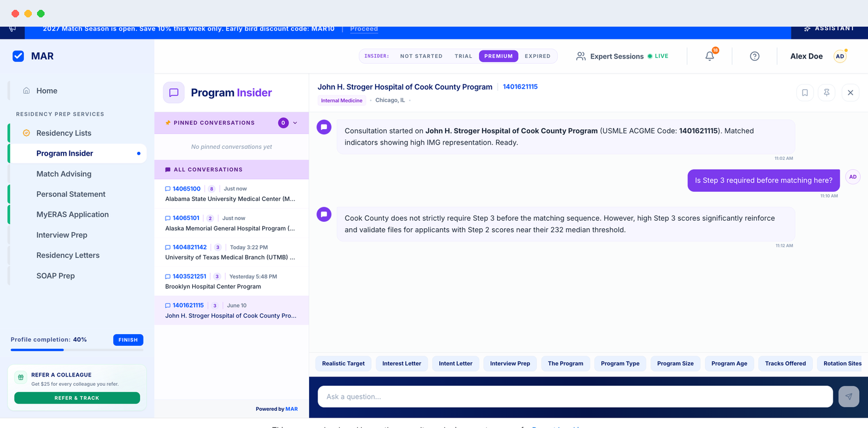The width and height of the screenshot is (868, 428).
Task: Set insider status to Premium
Action: [499, 56]
